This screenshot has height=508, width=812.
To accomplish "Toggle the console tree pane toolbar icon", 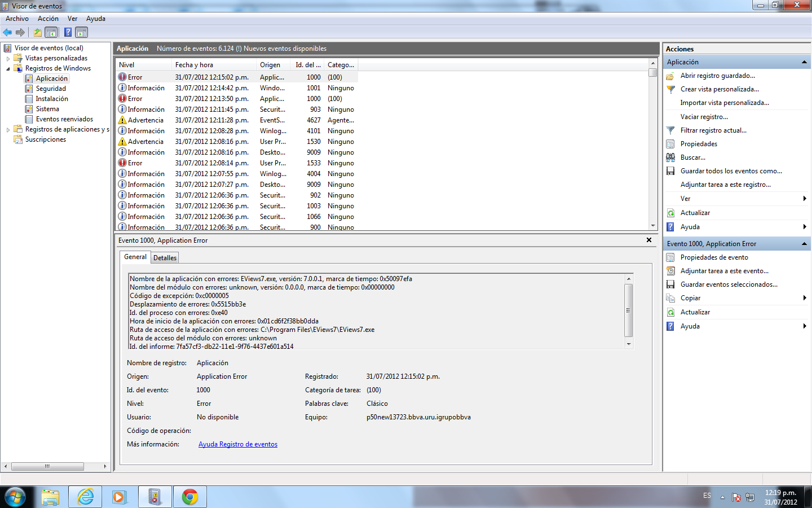I will click(x=51, y=32).
